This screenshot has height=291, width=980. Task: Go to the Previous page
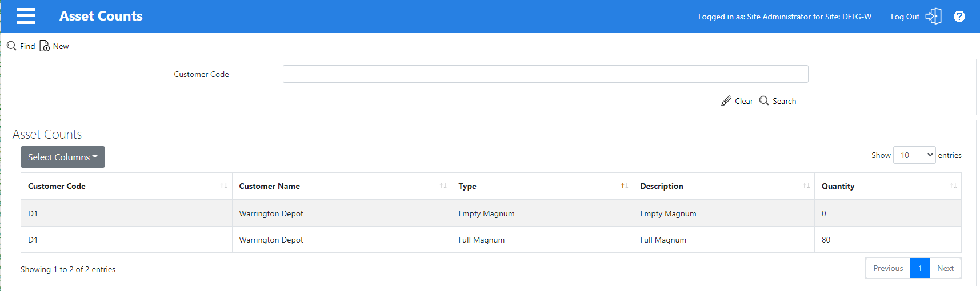(x=888, y=268)
